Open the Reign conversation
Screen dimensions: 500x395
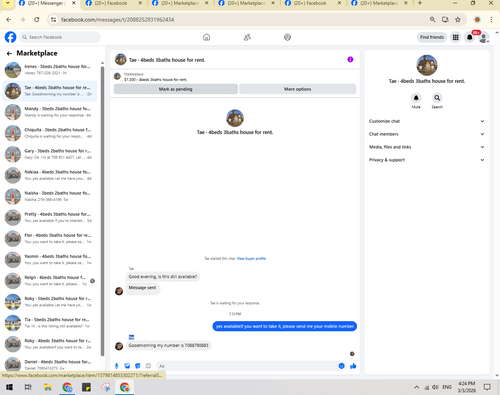click(50, 281)
